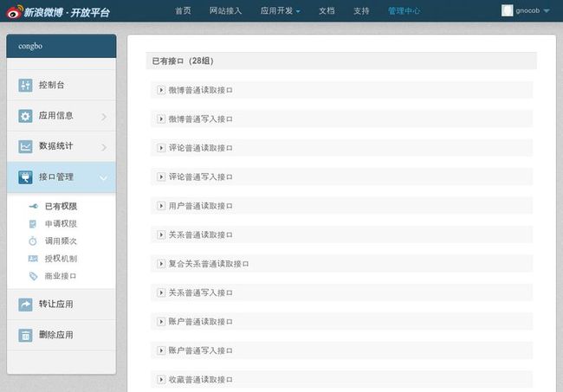
Task: Expand the 关系普通读取接口 group
Action: point(161,235)
